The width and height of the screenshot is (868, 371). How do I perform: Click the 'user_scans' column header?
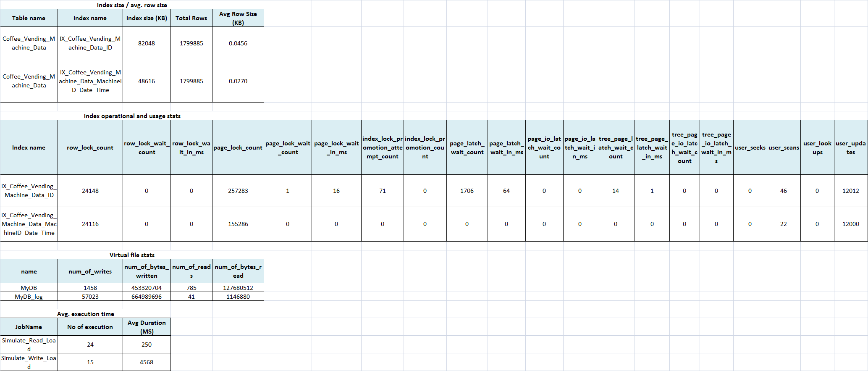coord(784,147)
